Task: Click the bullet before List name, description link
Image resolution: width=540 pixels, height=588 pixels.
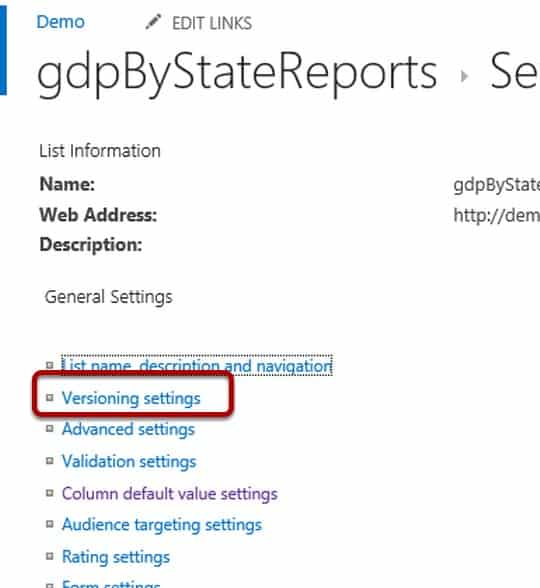Action: pos(50,364)
